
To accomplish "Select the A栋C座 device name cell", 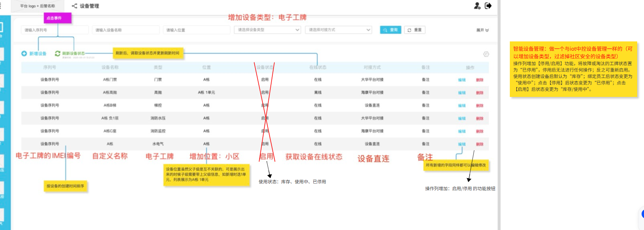I will coord(110,131).
